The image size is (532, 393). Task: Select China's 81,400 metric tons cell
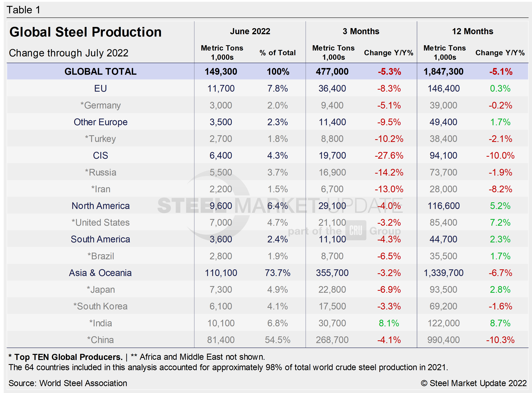pos(221,340)
